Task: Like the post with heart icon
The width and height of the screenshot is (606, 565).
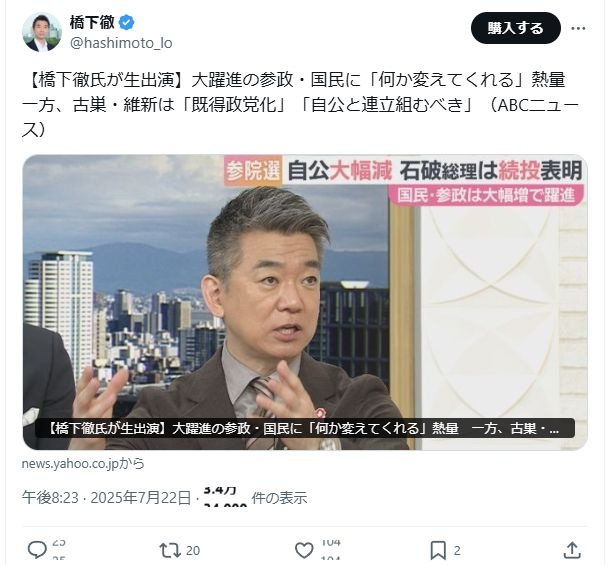Action: click(x=304, y=550)
